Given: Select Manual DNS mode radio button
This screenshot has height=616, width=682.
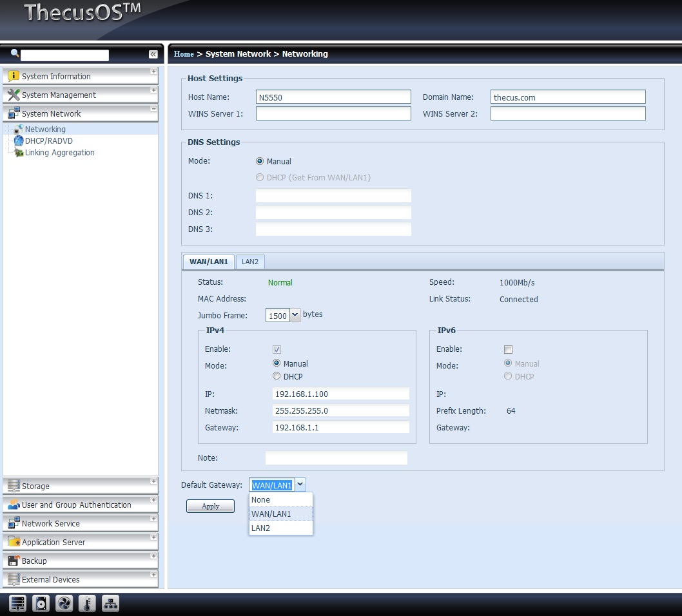Looking at the screenshot, I should (x=260, y=162).
